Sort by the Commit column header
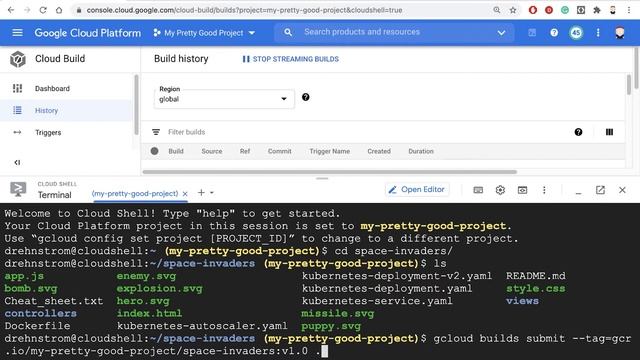The image size is (640, 360). point(280,151)
